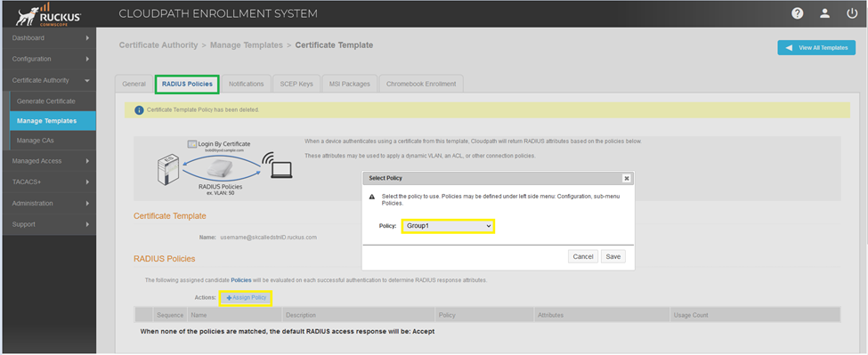Open the help question mark icon
This screenshot has width=868, height=355.
[797, 14]
